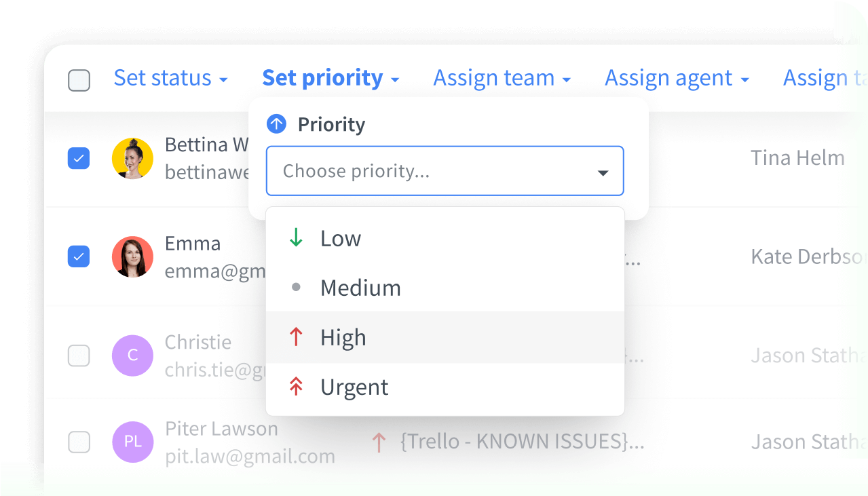Select the red High priority arrow icon

click(x=297, y=337)
